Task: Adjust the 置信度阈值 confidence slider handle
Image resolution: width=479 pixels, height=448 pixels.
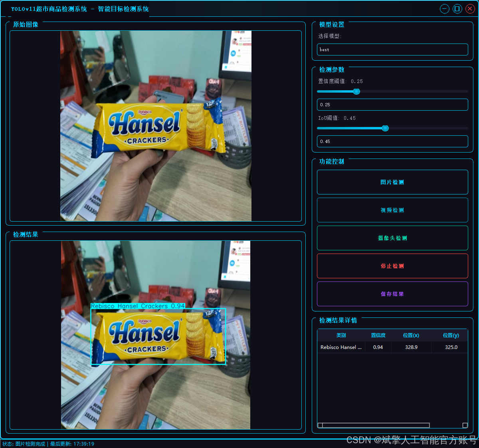Action: tap(356, 91)
